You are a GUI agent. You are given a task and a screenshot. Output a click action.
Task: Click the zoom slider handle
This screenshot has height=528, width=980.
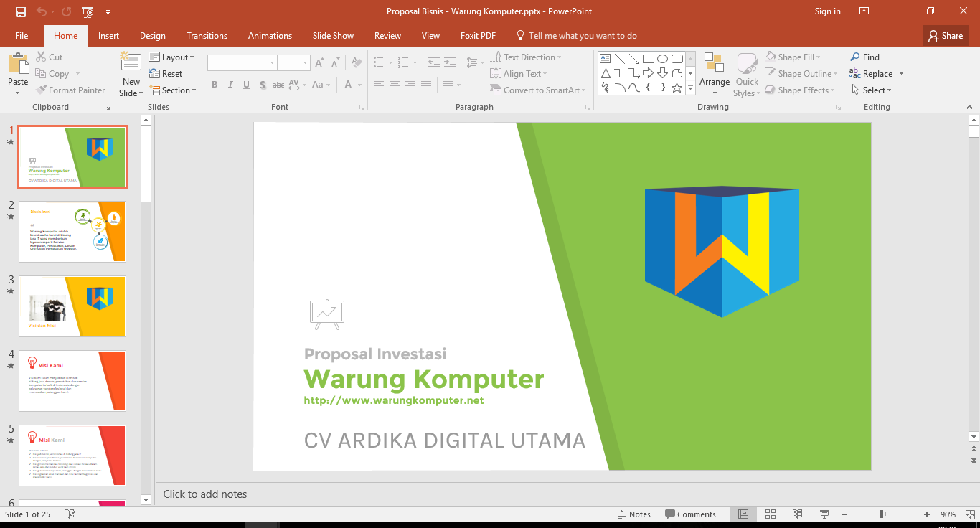pyautogui.click(x=882, y=514)
